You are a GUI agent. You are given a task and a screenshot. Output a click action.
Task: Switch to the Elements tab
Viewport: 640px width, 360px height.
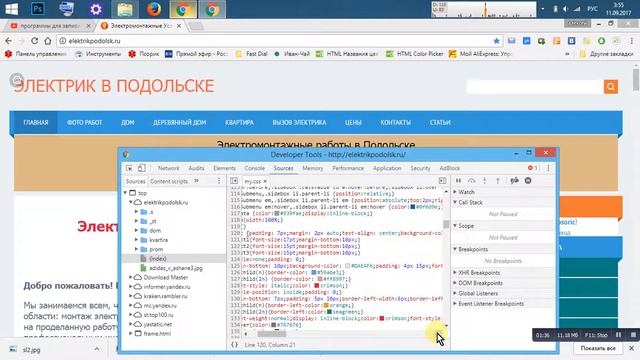(x=224, y=168)
